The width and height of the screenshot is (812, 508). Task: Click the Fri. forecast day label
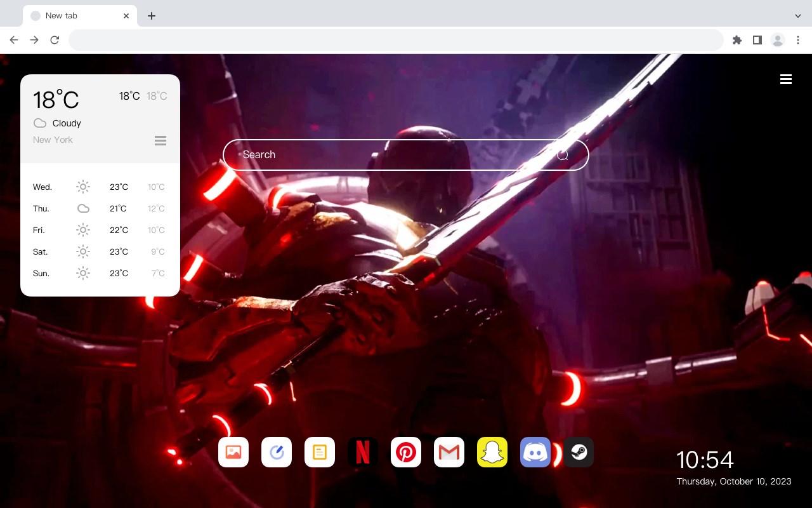click(x=39, y=231)
